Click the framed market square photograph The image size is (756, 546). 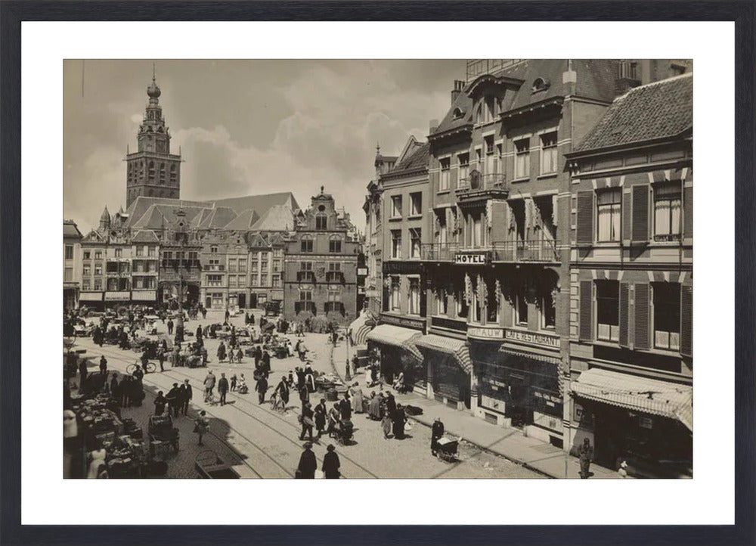pos(378,269)
